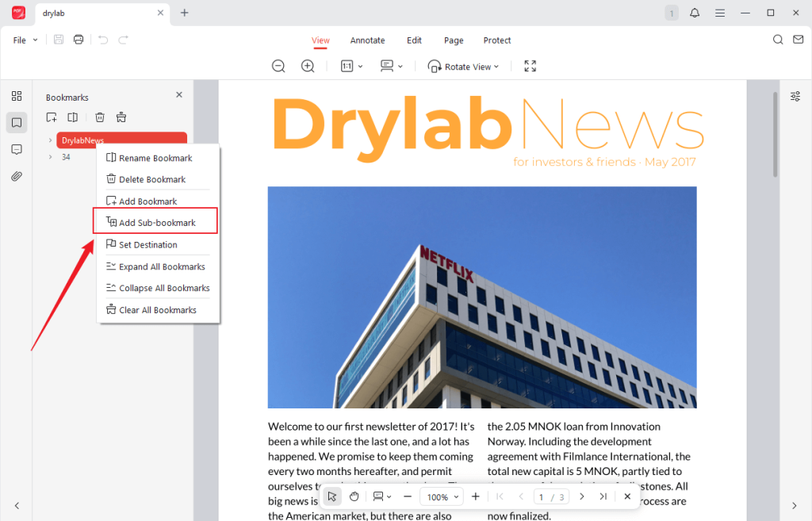Open the Rotate View dropdown
Screen dimensions: 812x521
(464, 67)
